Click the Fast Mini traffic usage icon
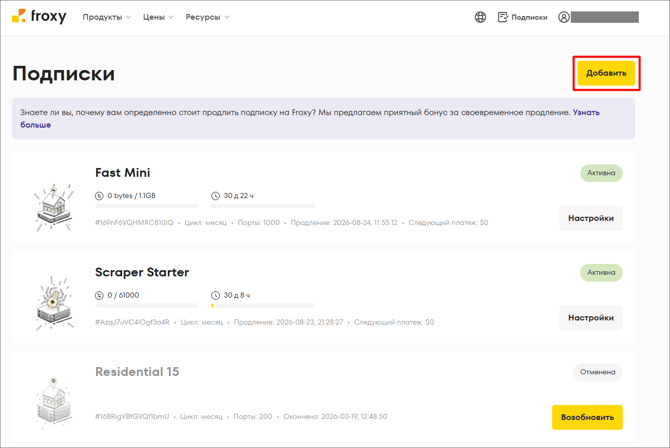Screen dimensions: 670x448 coord(99,196)
